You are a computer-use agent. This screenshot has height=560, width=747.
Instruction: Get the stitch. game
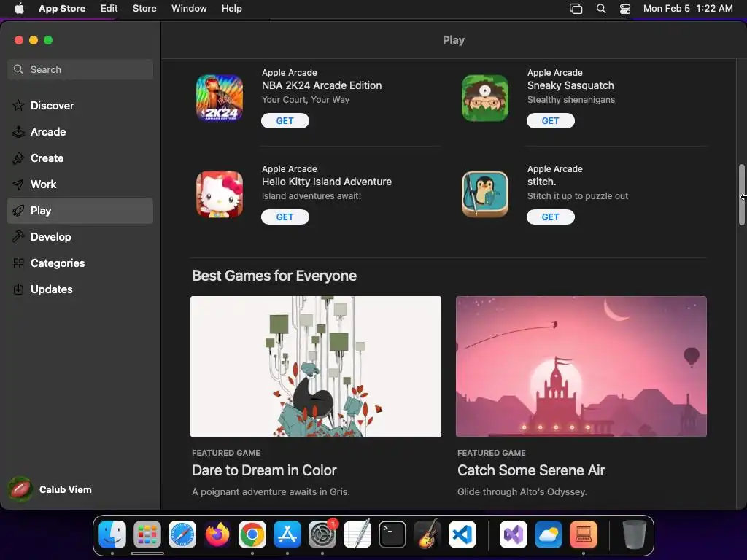point(550,217)
